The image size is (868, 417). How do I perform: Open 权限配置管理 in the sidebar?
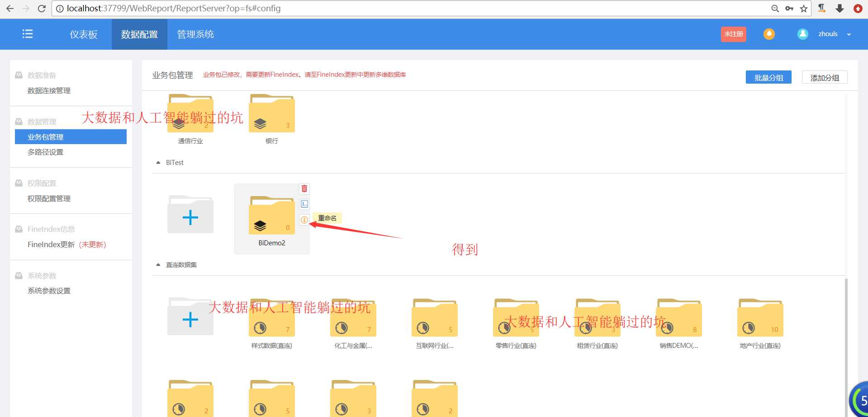(49, 198)
